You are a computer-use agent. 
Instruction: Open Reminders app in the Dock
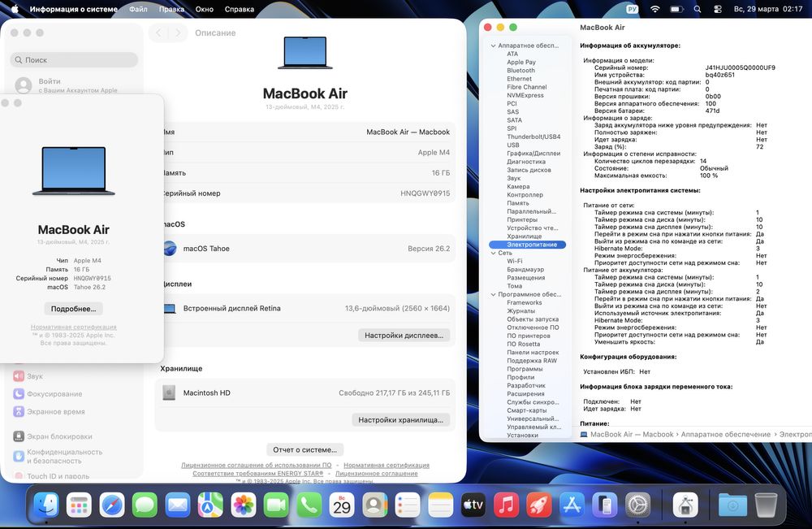(408, 505)
